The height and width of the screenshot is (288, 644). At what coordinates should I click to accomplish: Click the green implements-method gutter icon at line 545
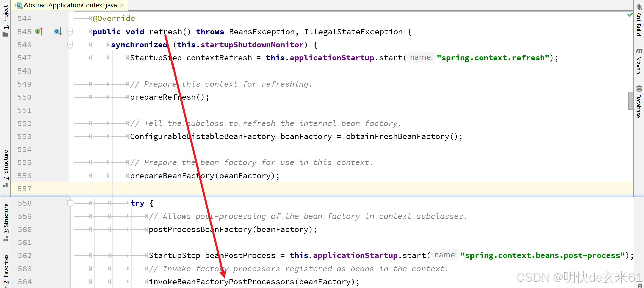coord(39,32)
